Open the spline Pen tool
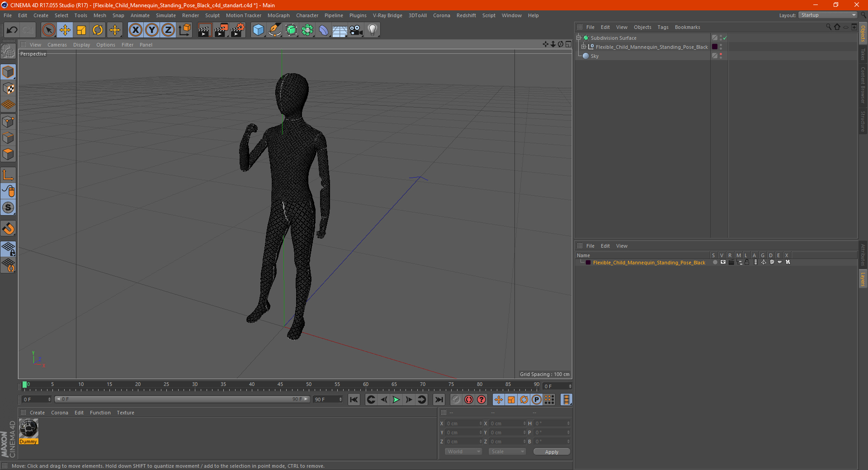Screen dimensions: 868x470 coord(275,30)
